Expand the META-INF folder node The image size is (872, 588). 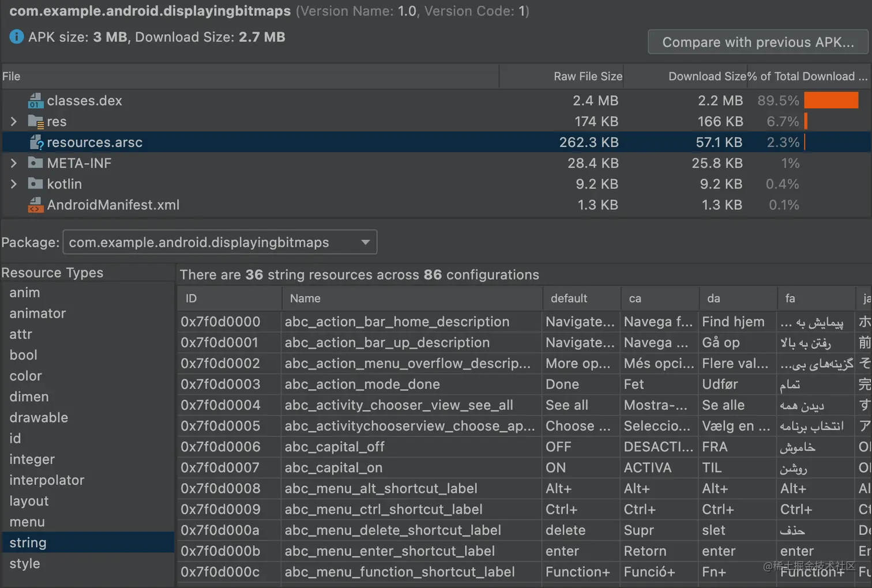tap(14, 163)
